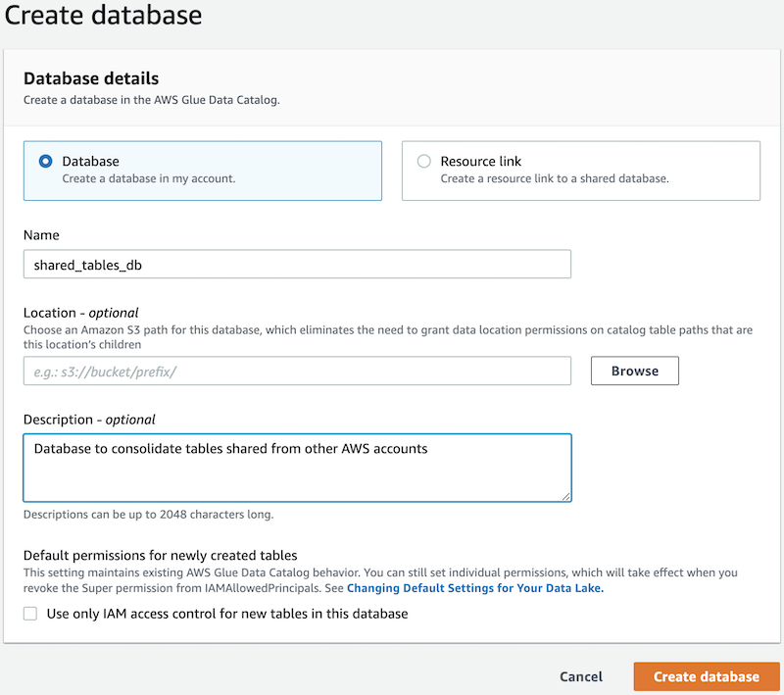The height and width of the screenshot is (695, 784).
Task: Click inside the Description text area
Action: pos(297,468)
